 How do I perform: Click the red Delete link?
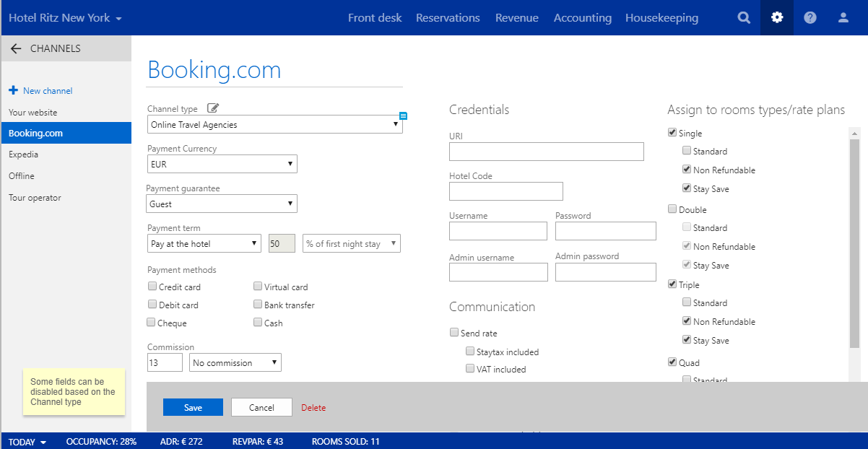click(x=313, y=407)
